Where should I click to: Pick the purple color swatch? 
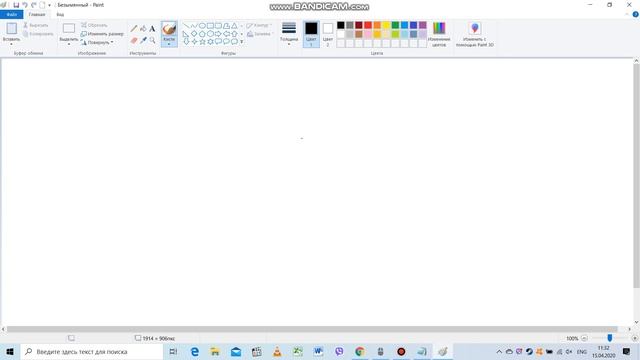422,25
